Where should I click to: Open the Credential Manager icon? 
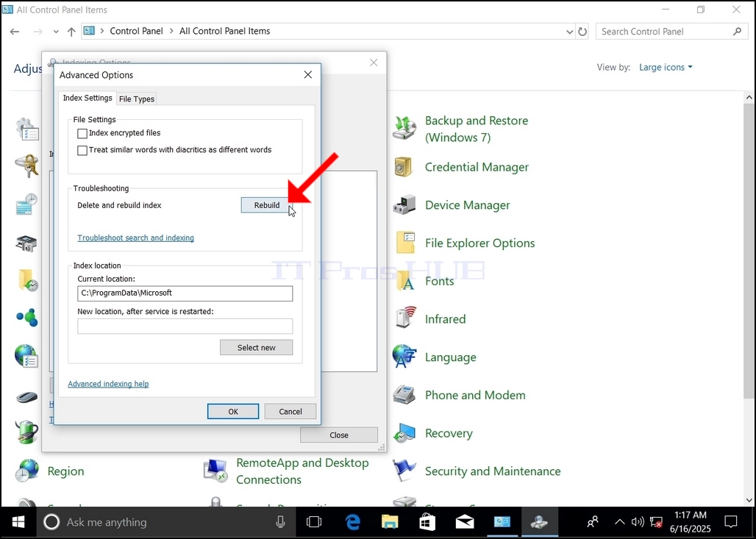click(x=404, y=167)
